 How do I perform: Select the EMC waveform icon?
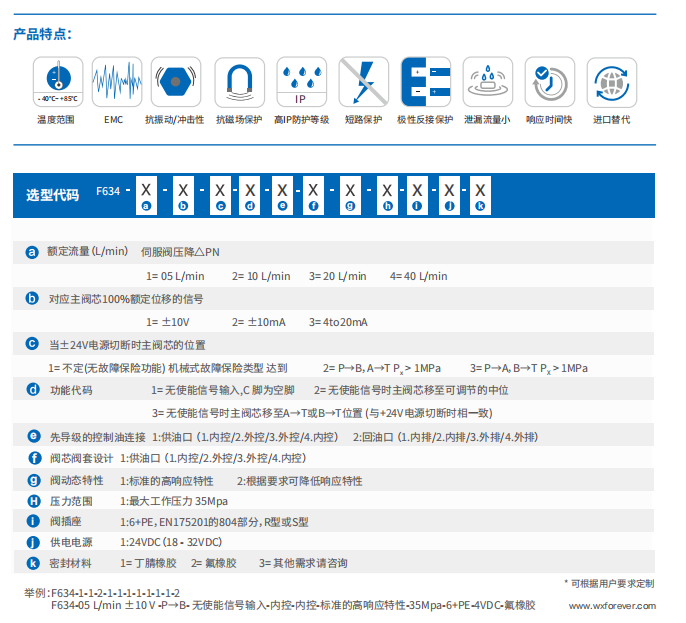click(115, 82)
